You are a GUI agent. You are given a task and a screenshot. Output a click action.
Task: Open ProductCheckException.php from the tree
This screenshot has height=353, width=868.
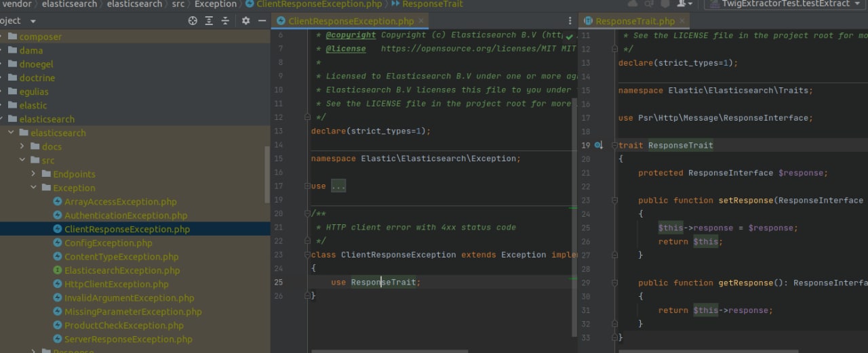point(123,325)
